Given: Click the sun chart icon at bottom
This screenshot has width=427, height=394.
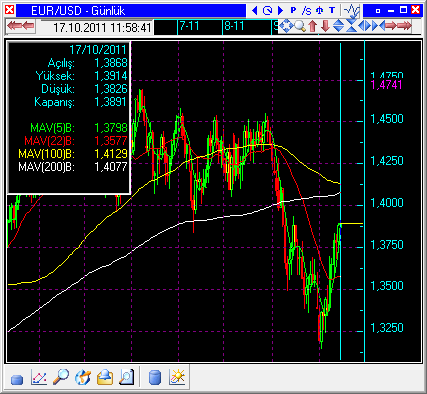Looking at the screenshot, I should coord(177,377).
